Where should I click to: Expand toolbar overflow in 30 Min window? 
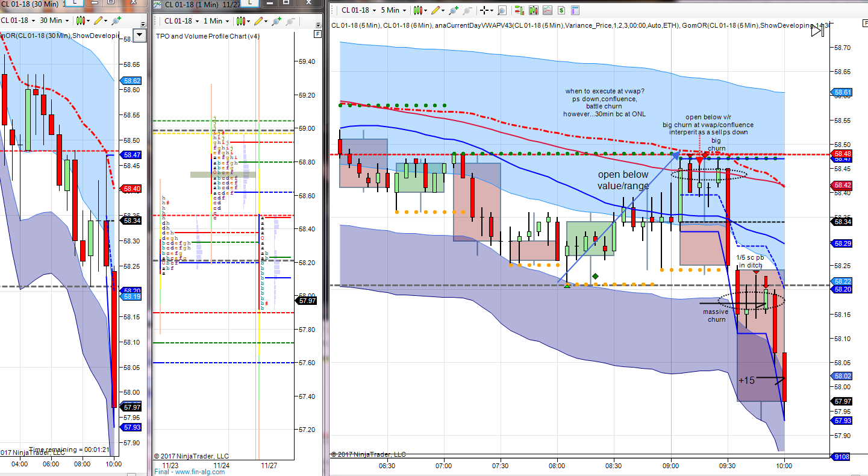click(143, 23)
